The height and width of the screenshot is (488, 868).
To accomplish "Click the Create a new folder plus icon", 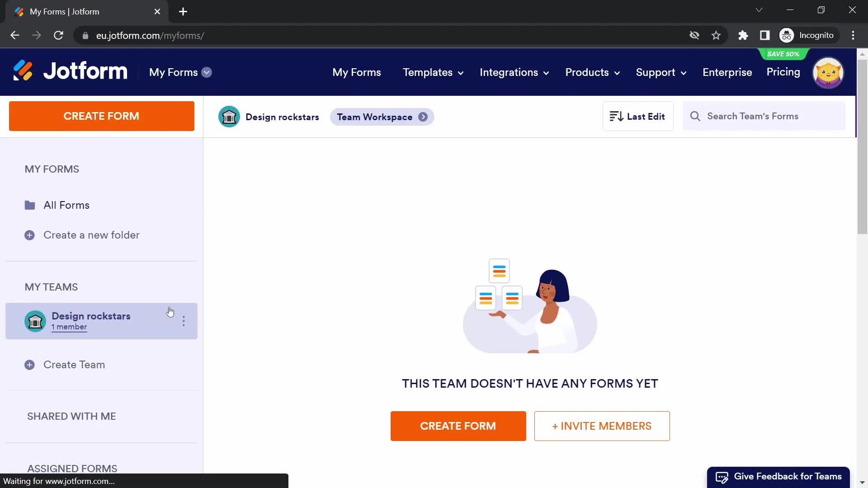I will pos(29,235).
